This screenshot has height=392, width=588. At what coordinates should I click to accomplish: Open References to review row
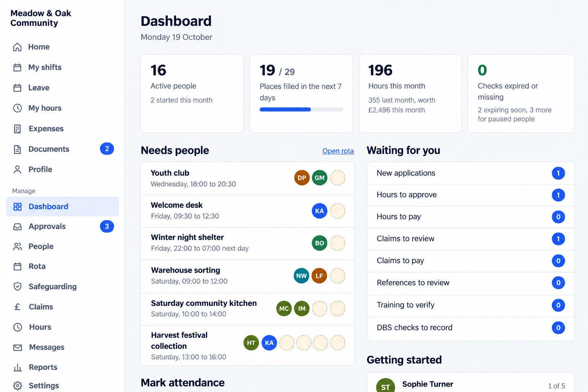[471, 283]
